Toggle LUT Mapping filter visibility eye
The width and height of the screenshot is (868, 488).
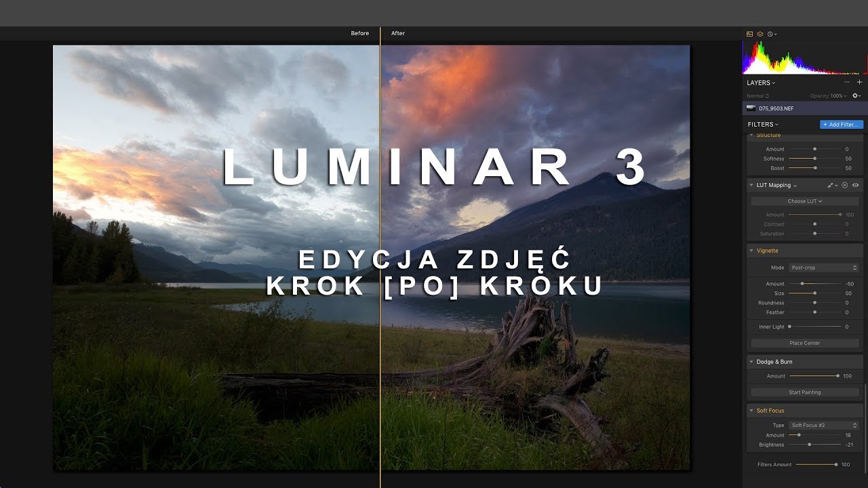(856, 185)
